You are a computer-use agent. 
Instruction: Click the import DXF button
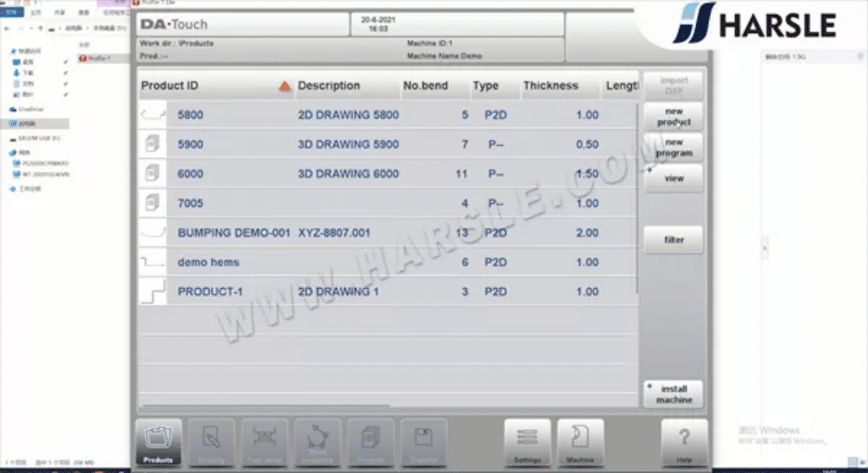point(674,85)
